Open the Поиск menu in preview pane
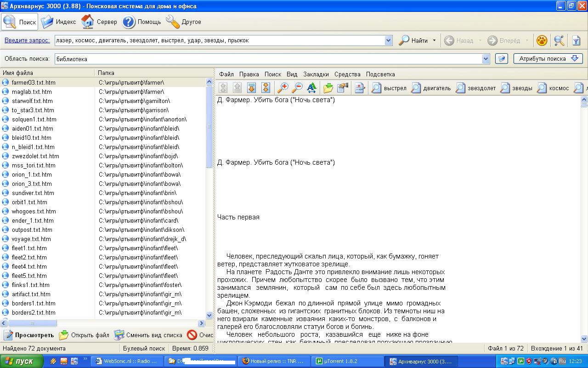Image resolution: width=588 pixels, height=368 pixels. point(273,74)
